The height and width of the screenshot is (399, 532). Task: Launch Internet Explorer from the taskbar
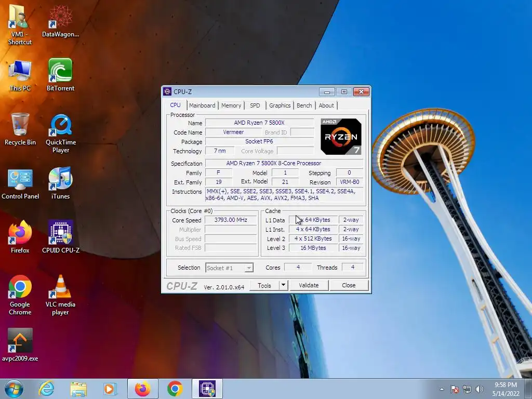tap(46, 389)
